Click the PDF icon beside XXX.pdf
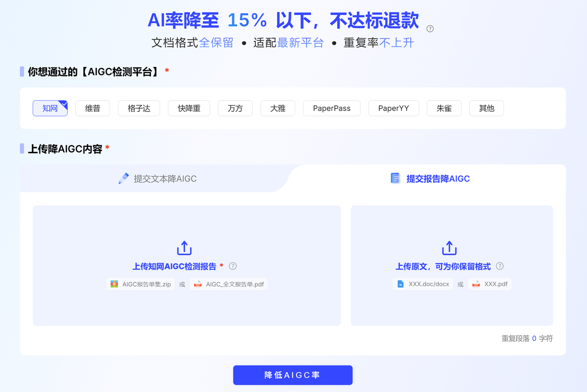Image resolution: width=587 pixels, height=392 pixels. [x=476, y=284]
